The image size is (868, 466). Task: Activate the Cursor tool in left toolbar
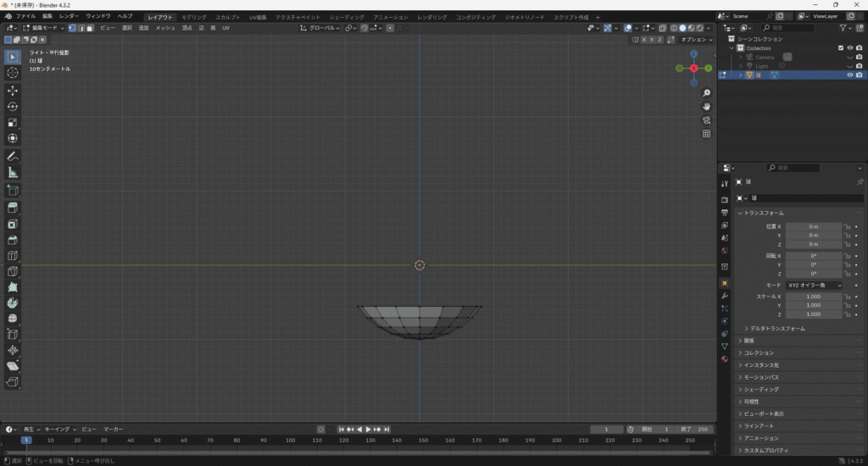(x=12, y=73)
